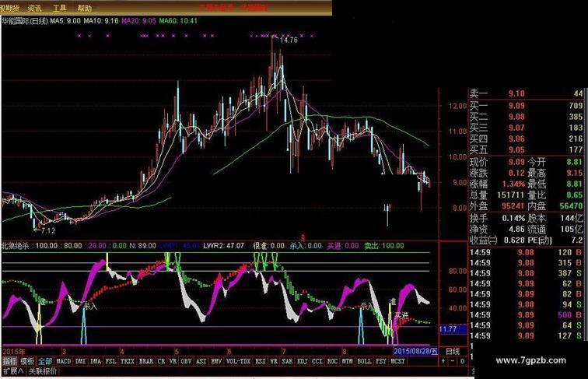
Task: Click the 买四 price 9.06
Action: pos(516,139)
